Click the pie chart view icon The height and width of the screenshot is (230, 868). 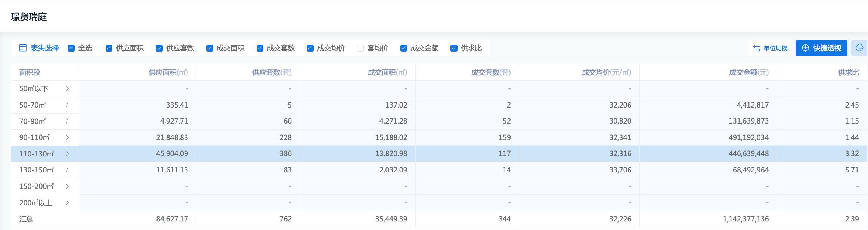(x=859, y=48)
